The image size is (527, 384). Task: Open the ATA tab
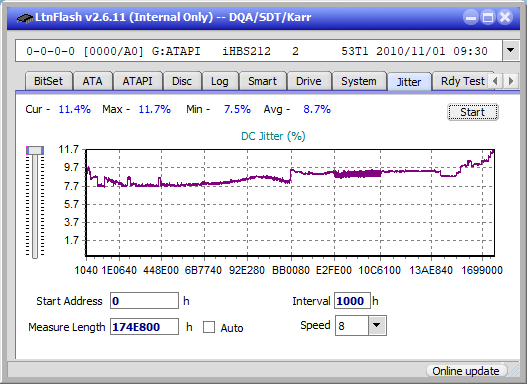tap(92, 81)
